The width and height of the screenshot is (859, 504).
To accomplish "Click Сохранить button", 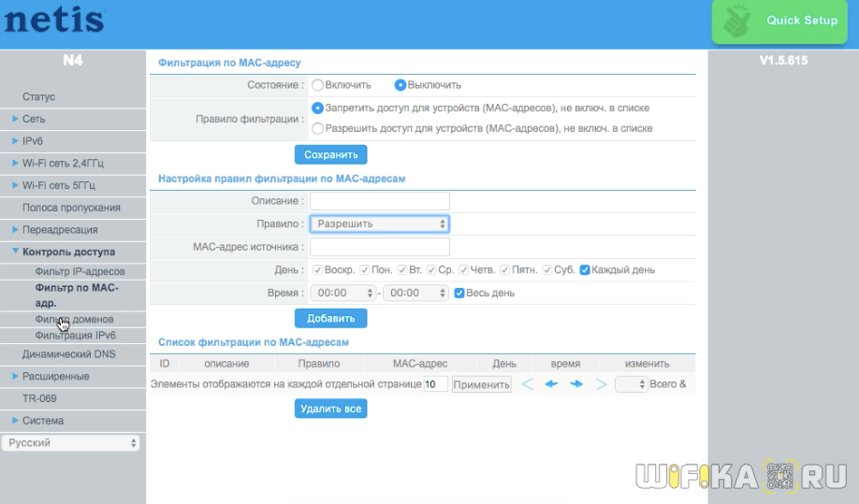I will click(331, 155).
